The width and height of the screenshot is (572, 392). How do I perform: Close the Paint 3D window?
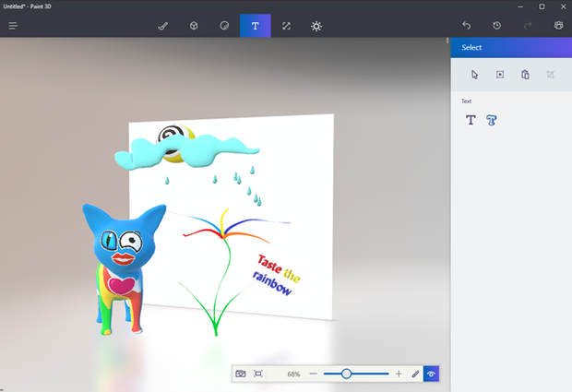coord(563,6)
